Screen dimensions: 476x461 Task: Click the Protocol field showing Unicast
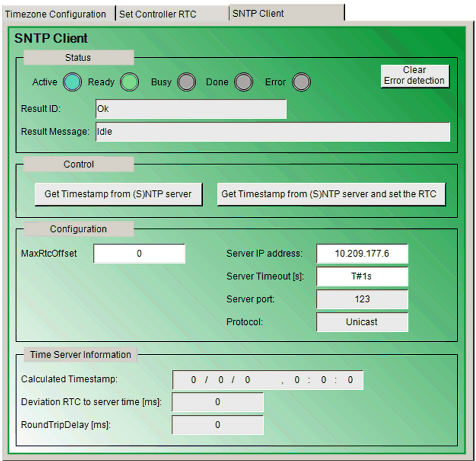point(362,322)
